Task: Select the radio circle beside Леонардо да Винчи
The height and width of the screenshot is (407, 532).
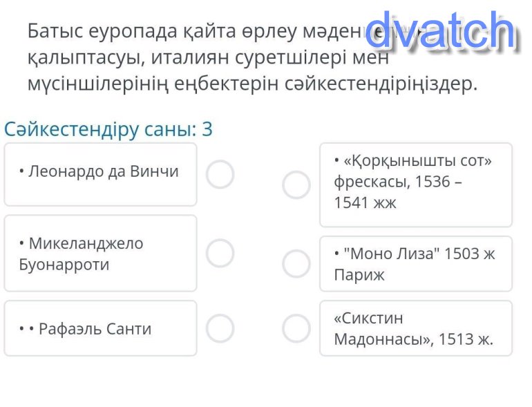Action: coord(220,174)
